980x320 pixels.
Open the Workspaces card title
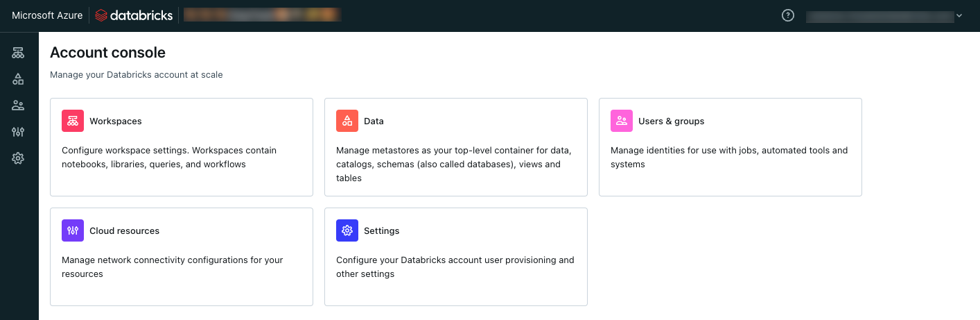tap(115, 121)
